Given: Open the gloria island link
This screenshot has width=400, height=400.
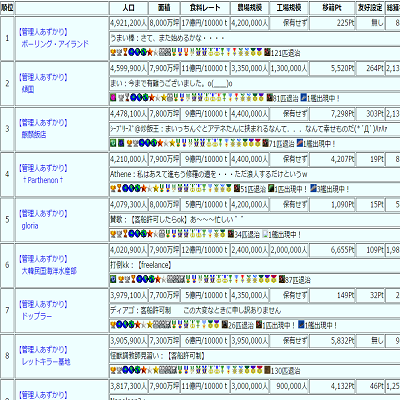Looking at the screenshot, I should pyautogui.click(x=30, y=226).
